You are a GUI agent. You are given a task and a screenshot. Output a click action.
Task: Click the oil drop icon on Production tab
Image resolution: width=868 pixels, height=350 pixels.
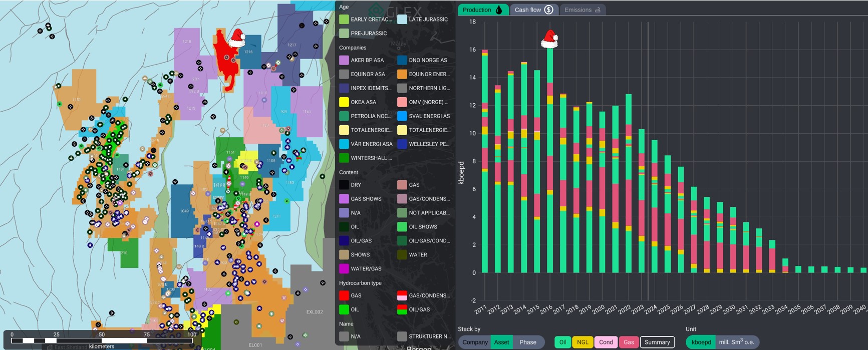(x=498, y=10)
